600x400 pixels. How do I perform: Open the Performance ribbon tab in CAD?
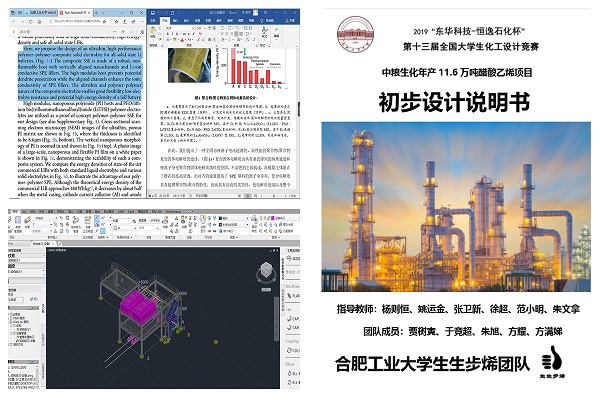point(173,212)
